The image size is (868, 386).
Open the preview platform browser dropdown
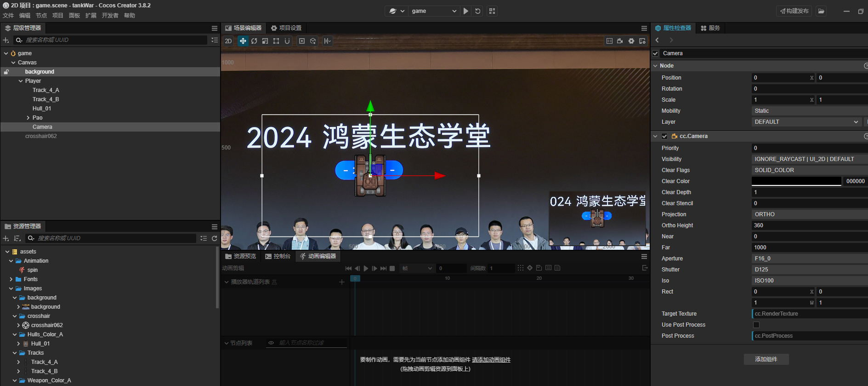pos(397,11)
